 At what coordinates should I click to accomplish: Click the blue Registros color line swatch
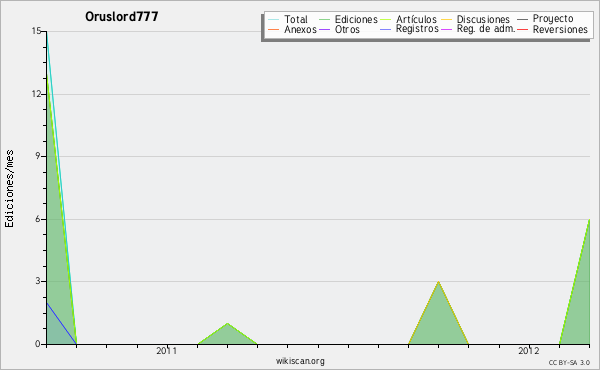coord(386,29)
